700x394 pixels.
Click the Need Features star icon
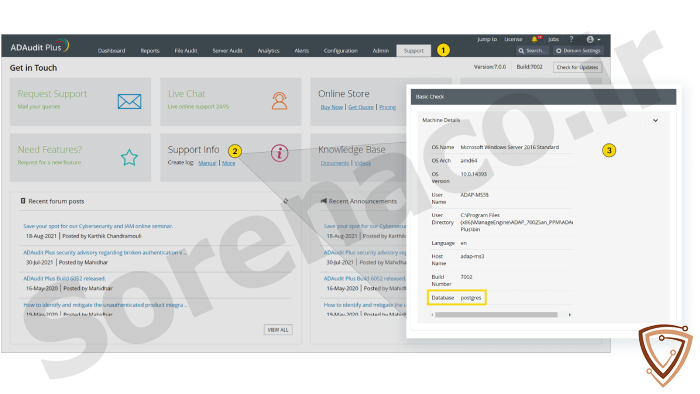point(129,158)
